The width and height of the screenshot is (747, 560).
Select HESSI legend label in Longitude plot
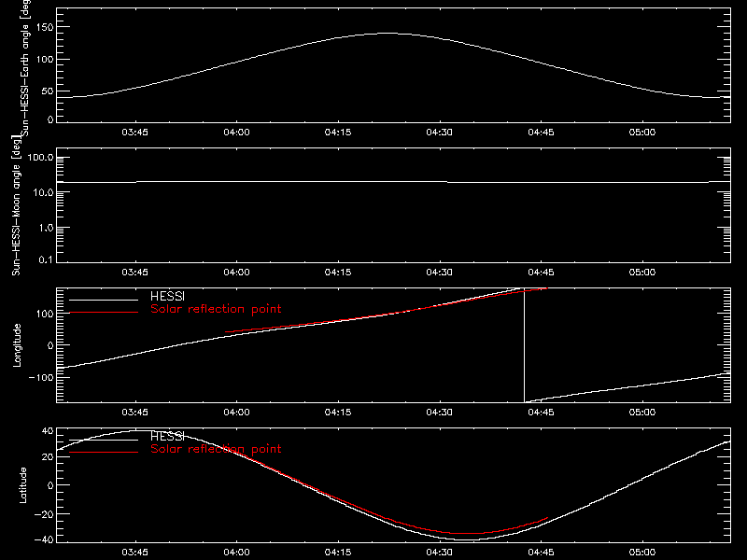[x=167, y=296]
